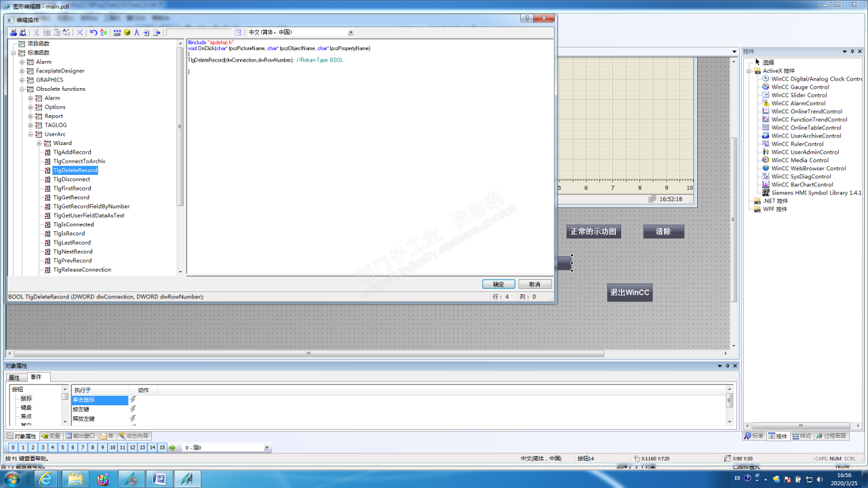Click the yellow cube icon in editor toolbar
This screenshot has width=868, height=488.
(127, 33)
